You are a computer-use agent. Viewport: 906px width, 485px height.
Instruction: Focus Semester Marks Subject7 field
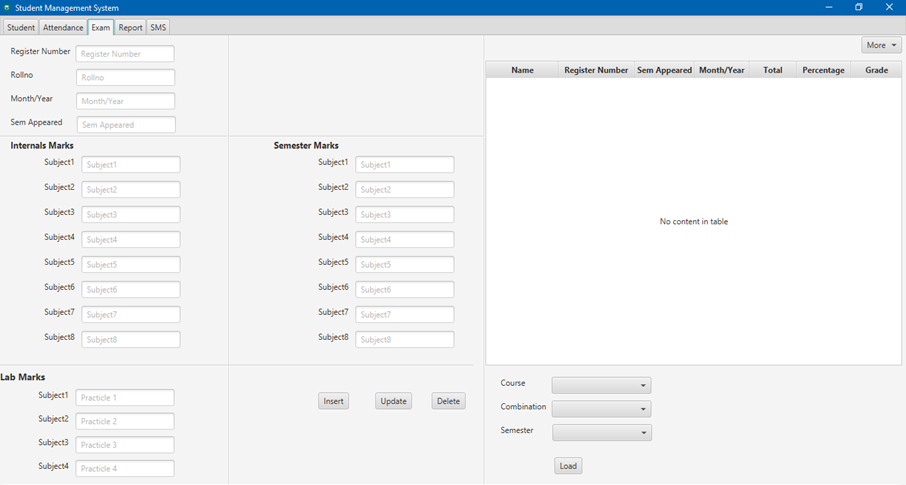pos(404,314)
